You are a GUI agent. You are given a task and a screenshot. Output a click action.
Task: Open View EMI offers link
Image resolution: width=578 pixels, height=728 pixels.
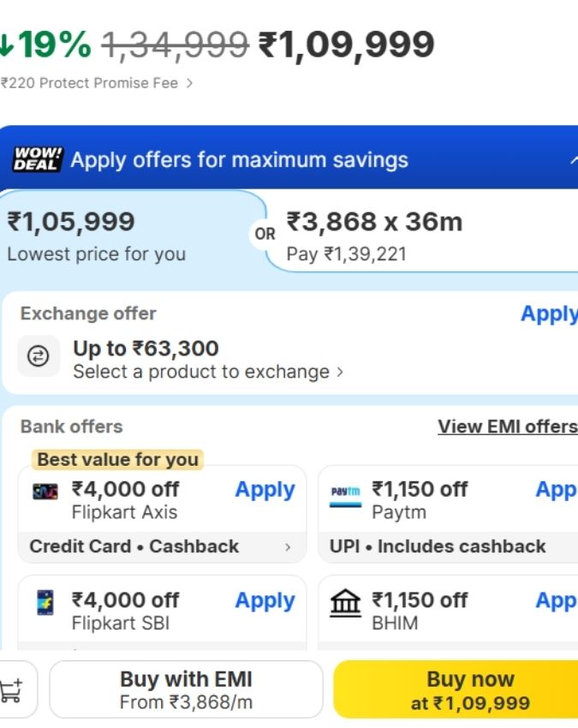pyautogui.click(x=507, y=427)
